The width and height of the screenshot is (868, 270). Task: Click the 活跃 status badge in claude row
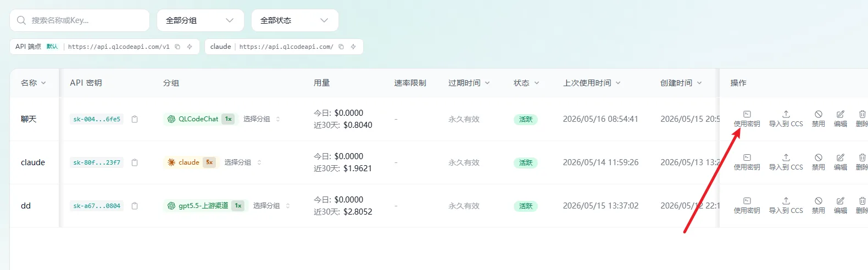pos(526,162)
